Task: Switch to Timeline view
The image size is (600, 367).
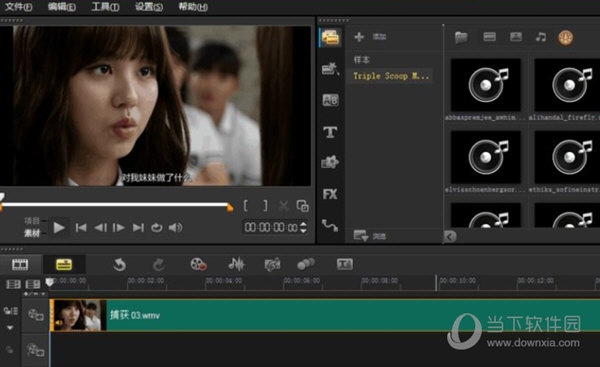Action: (x=64, y=264)
